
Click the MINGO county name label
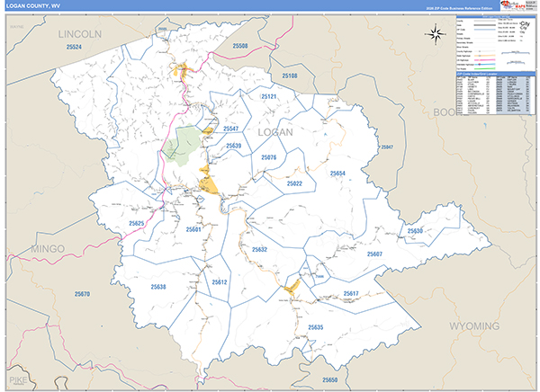[x=48, y=249]
